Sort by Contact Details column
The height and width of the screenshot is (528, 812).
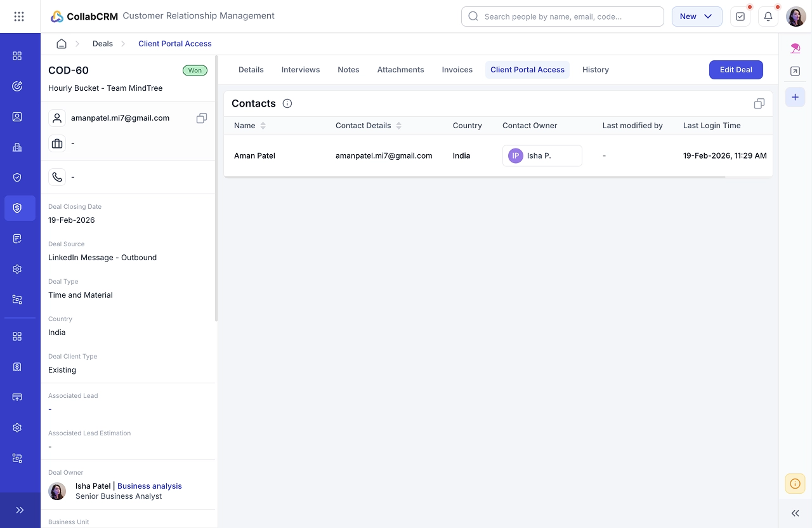[x=399, y=126]
